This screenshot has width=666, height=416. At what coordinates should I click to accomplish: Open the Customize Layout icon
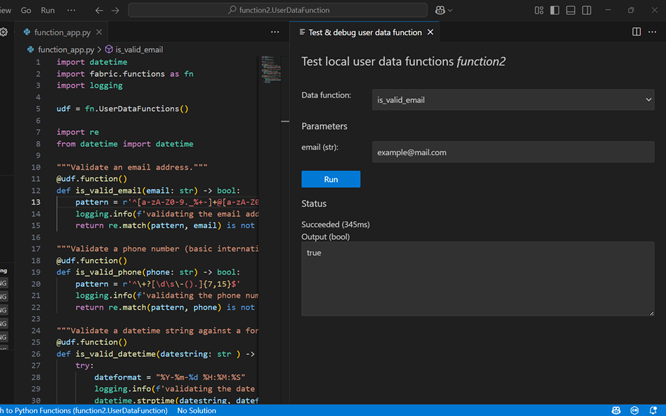click(539, 10)
